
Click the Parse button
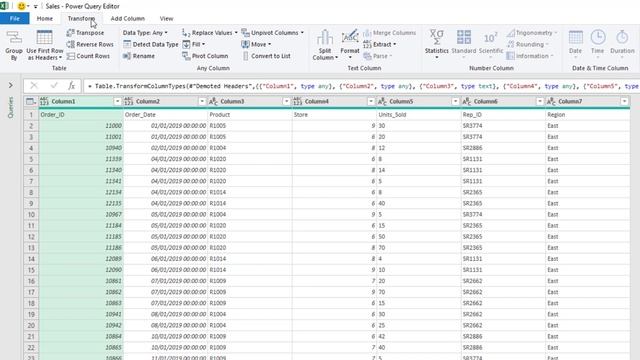click(x=378, y=56)
